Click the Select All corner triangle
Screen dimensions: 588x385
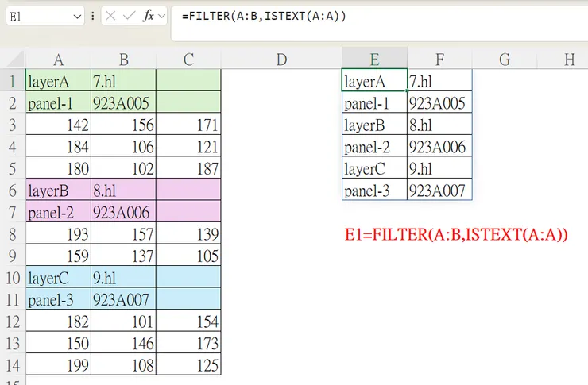pos(16,60)
